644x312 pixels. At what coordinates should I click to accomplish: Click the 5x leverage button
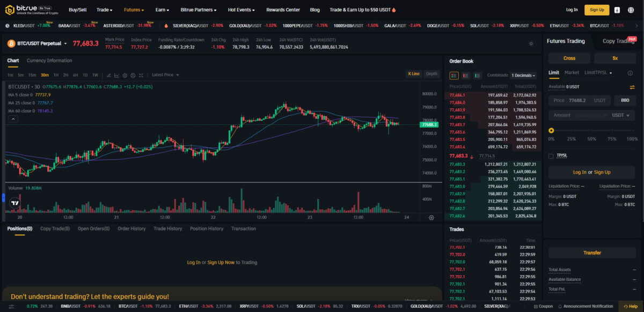(615, 58)
